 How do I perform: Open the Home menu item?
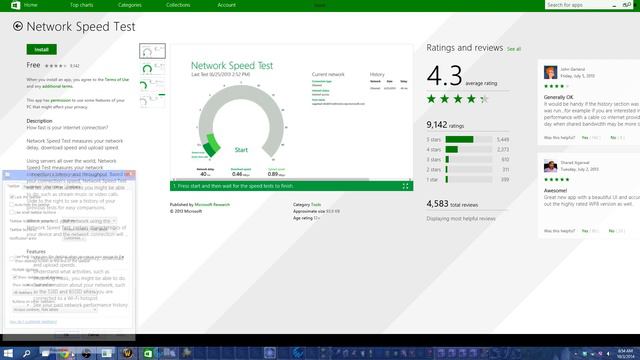point(31,5)
